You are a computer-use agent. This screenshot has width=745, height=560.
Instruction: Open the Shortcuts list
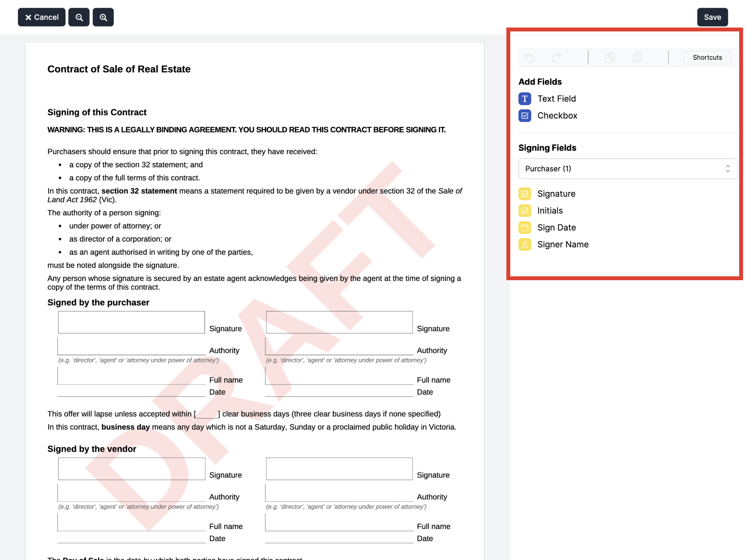point(707,57)
